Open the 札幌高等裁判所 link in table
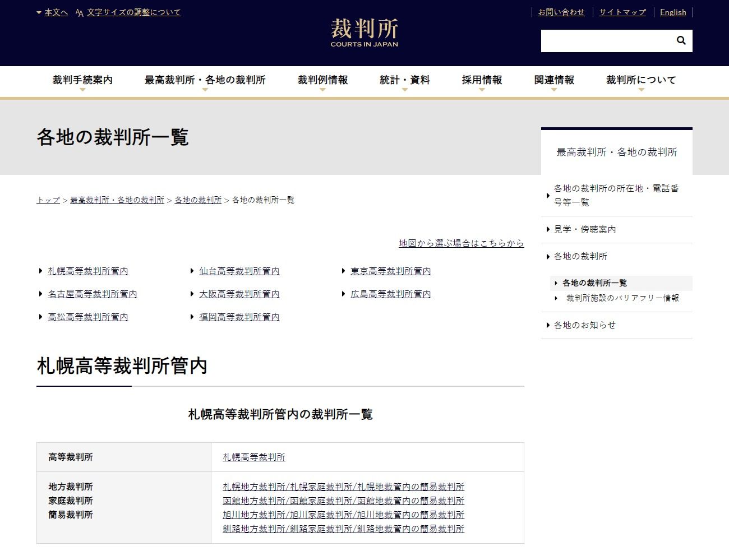The width and height of the screenshot is (729, 560). (253, 457)
